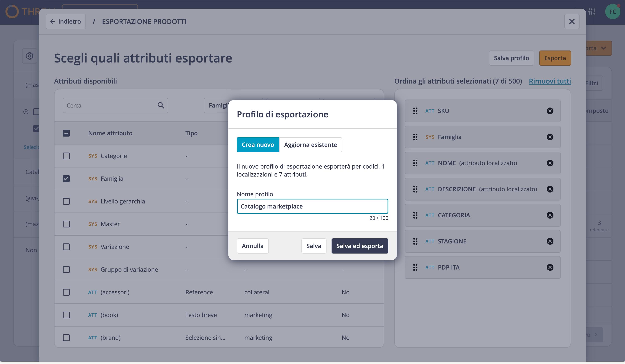Remove SKU from selected attributes
Image resolution: width=625 pixels, height=364 pixels.
(550, 111)
